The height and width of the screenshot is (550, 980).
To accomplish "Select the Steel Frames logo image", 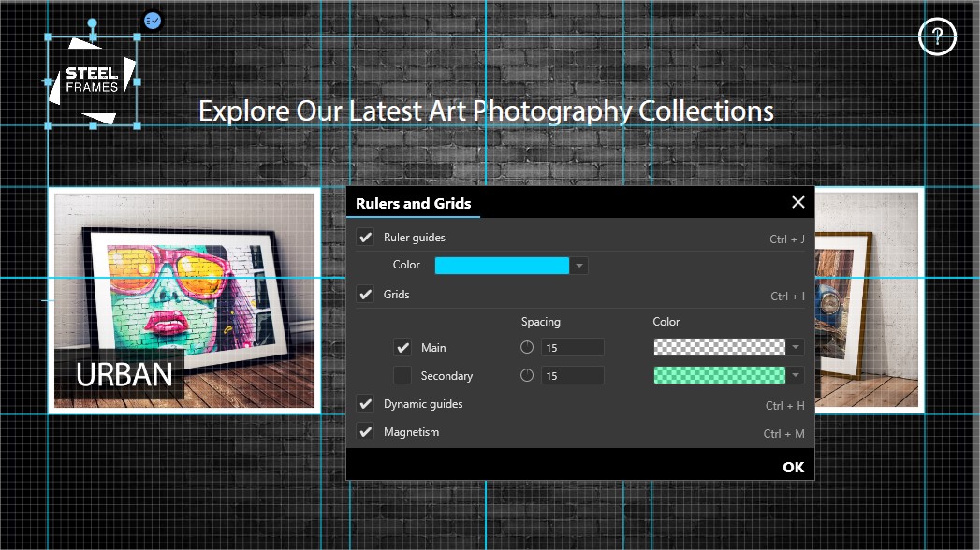I will click(93, 81).
